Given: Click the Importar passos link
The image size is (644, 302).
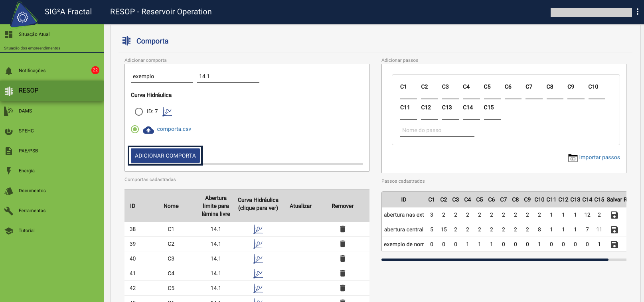Looking at the screenshot, I should click(599, 158).
